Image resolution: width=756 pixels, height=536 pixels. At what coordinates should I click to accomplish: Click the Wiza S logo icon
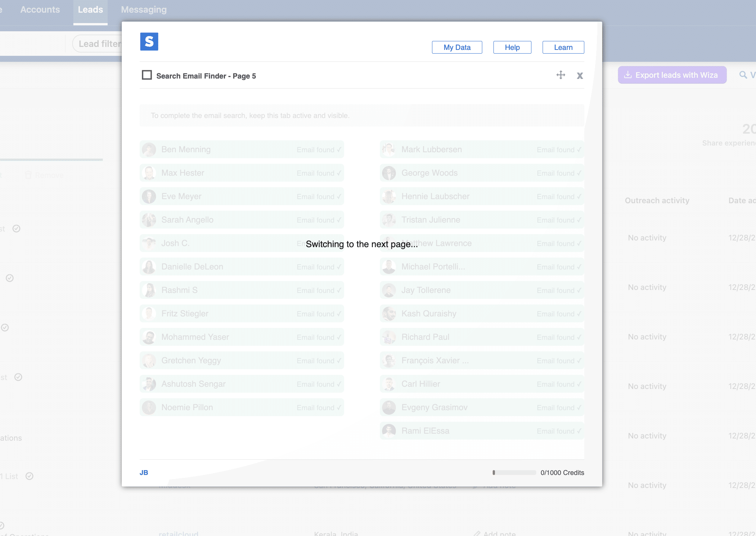coord(149,41)
